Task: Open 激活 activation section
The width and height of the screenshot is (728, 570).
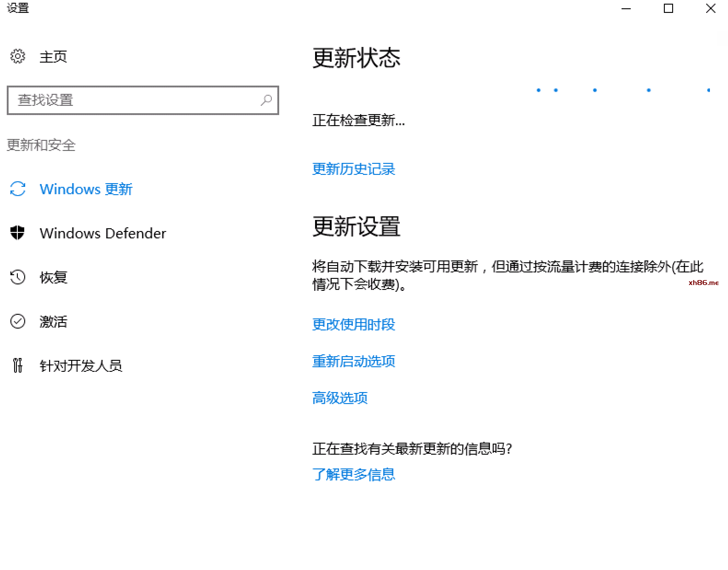Action: 53,322
